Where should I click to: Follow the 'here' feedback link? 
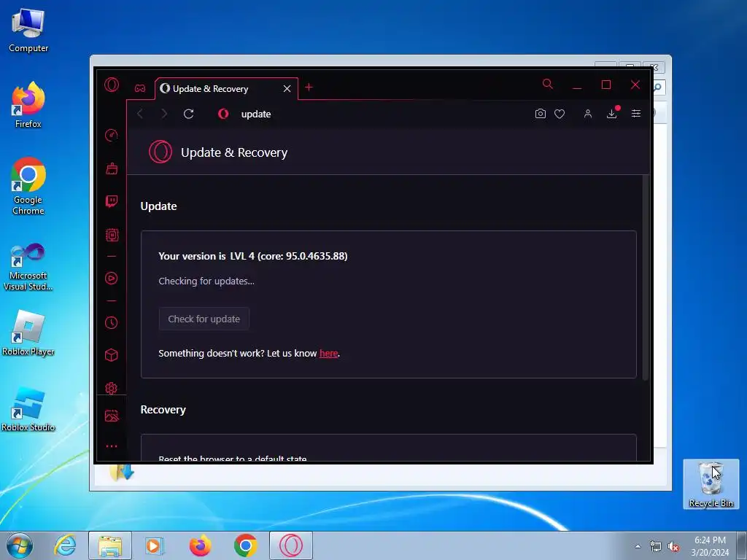tap(329, 354)
